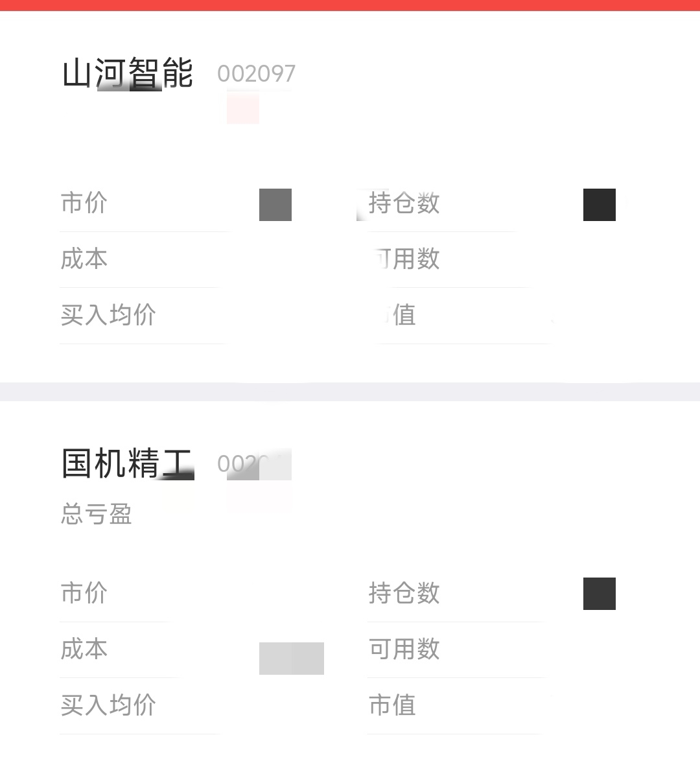Select 市价 label under 国机精工
This screenshot has width=700, height=772.
84,593
